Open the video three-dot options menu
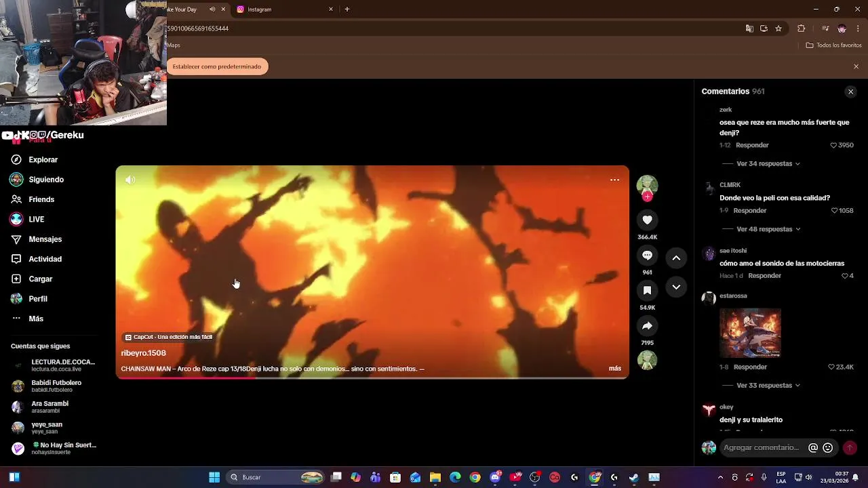The height and width of the screenshot is (488, 868). click(x=614, y=180)
